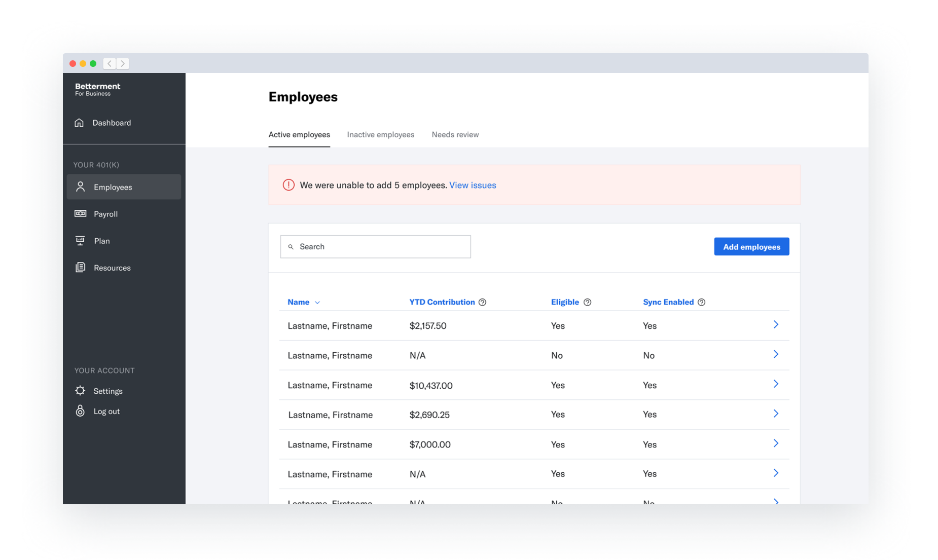Click the Payroll card icon
The image size is (938, 560).
tap(80, 213)
